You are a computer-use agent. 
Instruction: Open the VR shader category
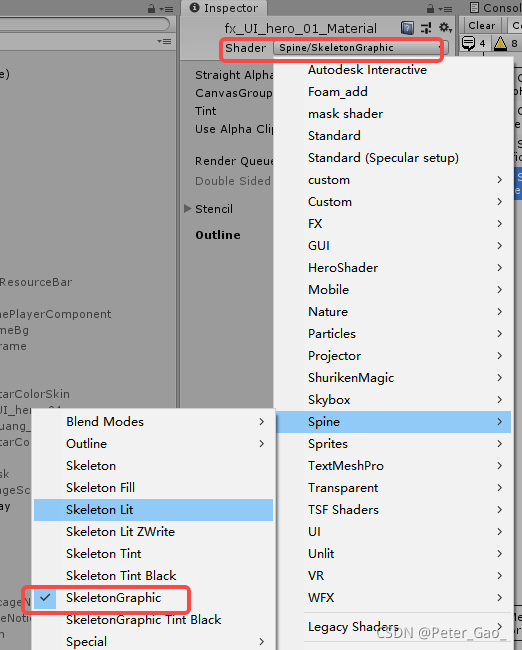coord(393,576)
